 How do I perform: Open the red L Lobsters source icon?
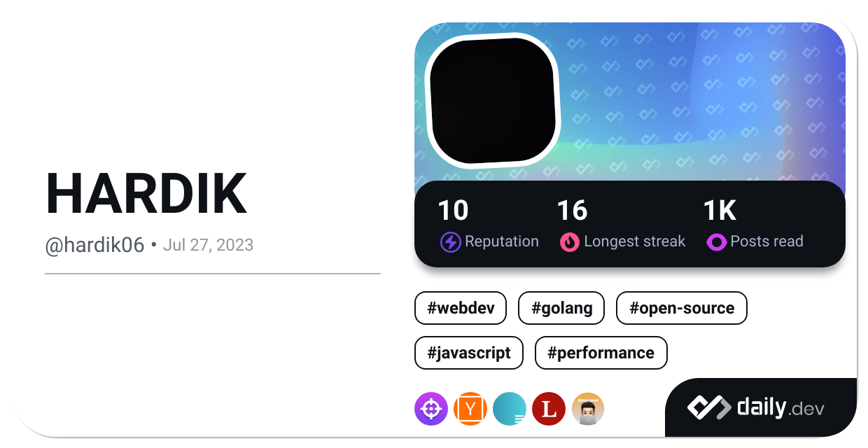[548, 409]
